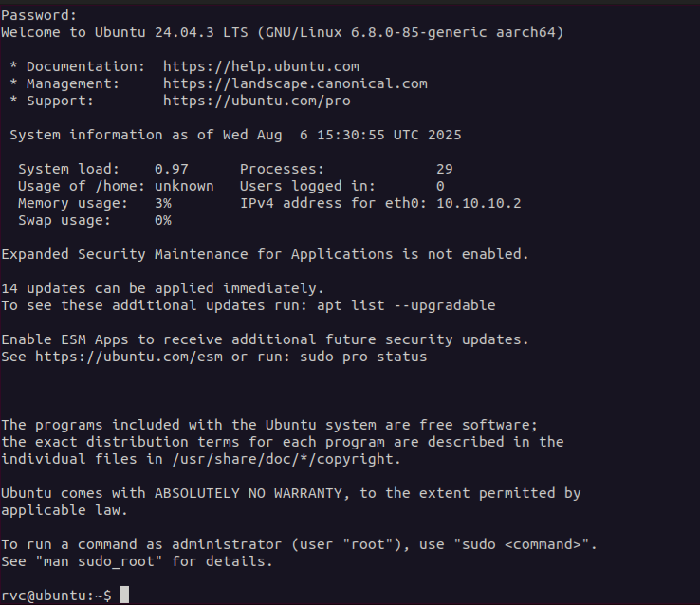Click the "Usage of /home: unknown" entry
The image size is (700, 605).
[116, 186]
